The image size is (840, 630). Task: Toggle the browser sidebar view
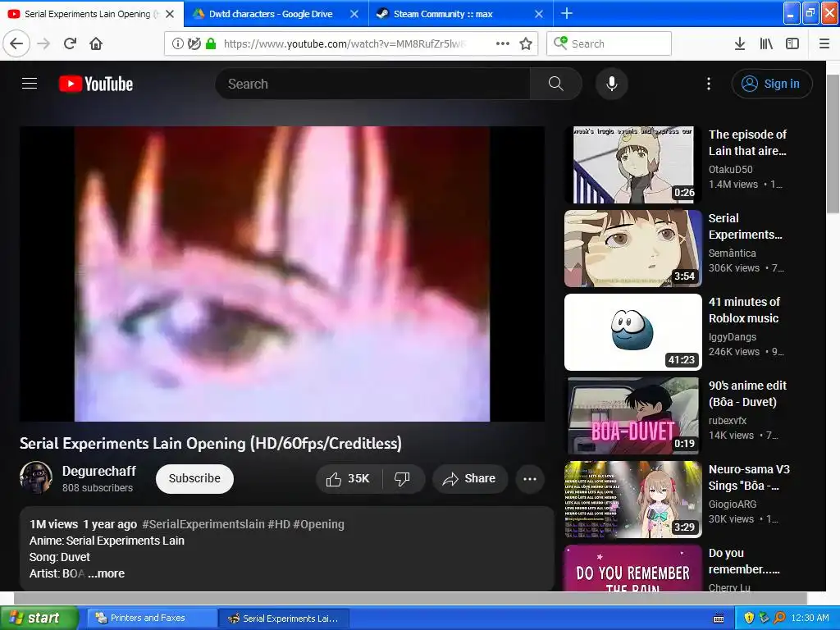pos(792,43)
